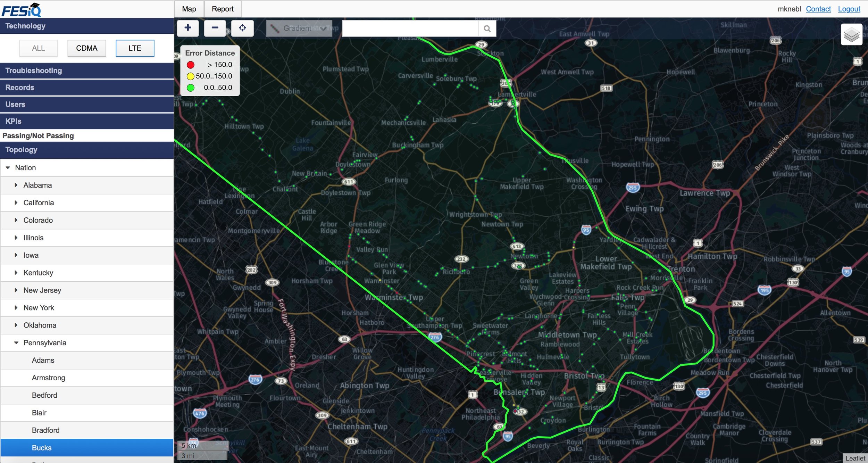This screenshot has height=463, width=868.
Task: Open the Gradient style dropdown
Action: (x=299, y=28)
